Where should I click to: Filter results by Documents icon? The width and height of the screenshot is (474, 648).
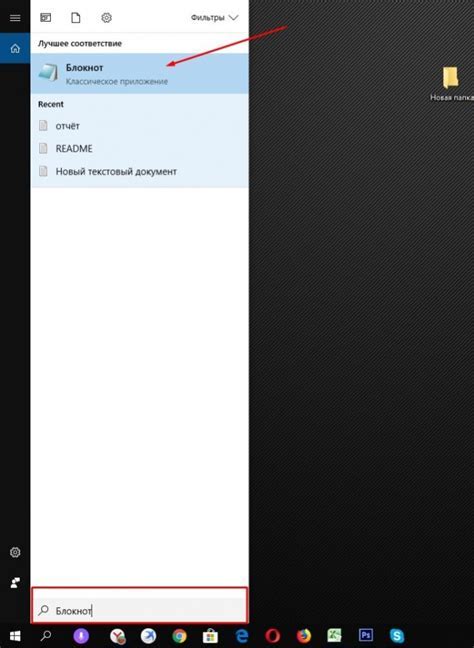click(76, 18)
